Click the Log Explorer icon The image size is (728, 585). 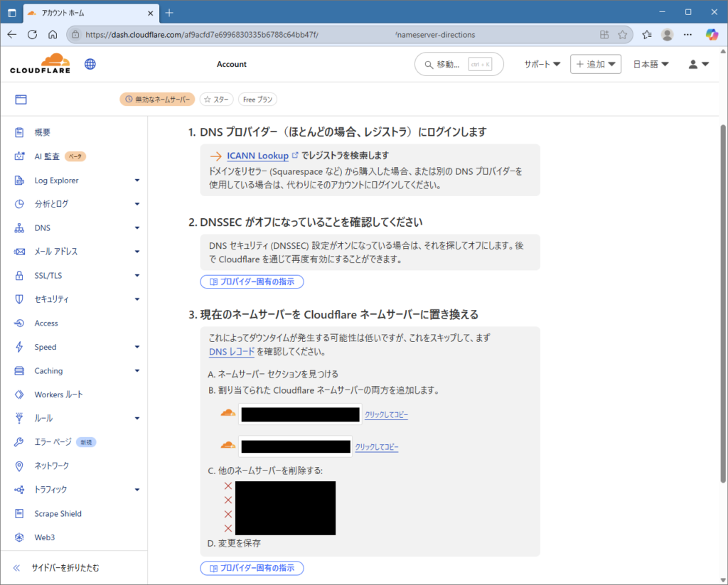pos(19,180)
